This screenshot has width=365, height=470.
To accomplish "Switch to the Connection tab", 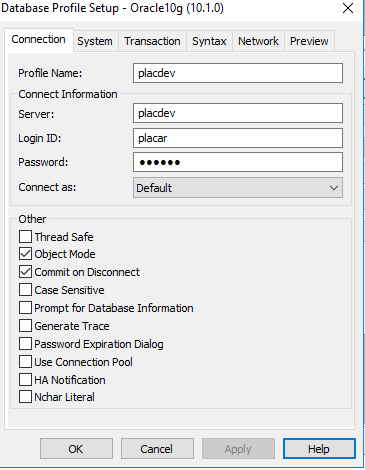I will (39, 40).
